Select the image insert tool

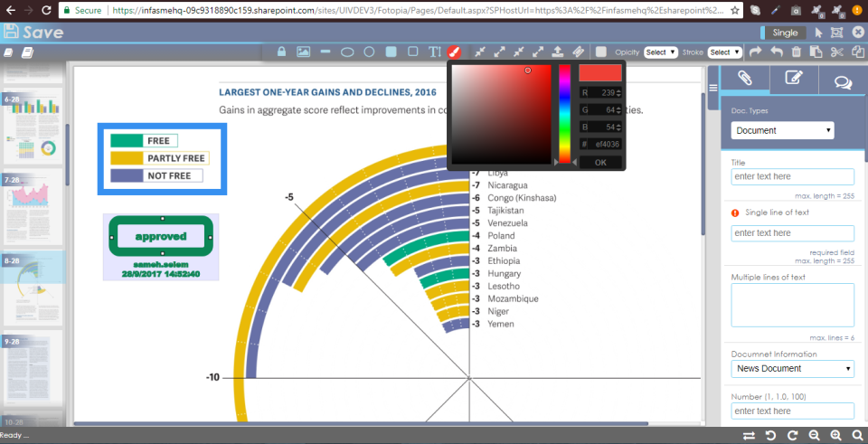pos(303,52)
